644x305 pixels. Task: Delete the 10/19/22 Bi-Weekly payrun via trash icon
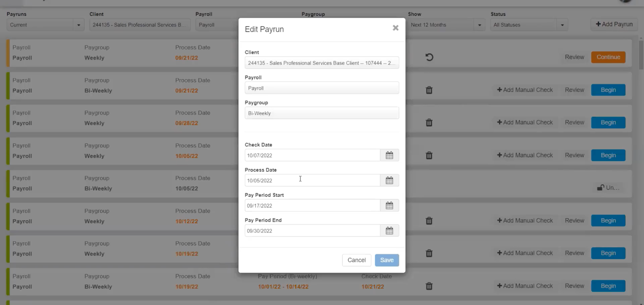tap(429, 286)
